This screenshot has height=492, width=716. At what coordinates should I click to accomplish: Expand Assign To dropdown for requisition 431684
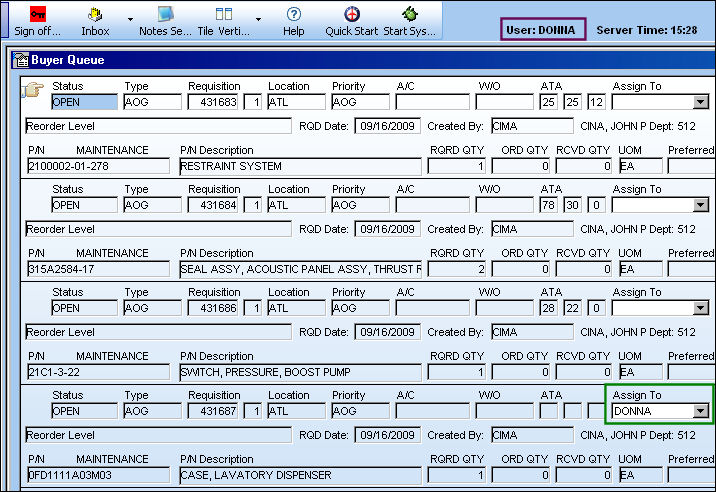[x=700, y=205]
